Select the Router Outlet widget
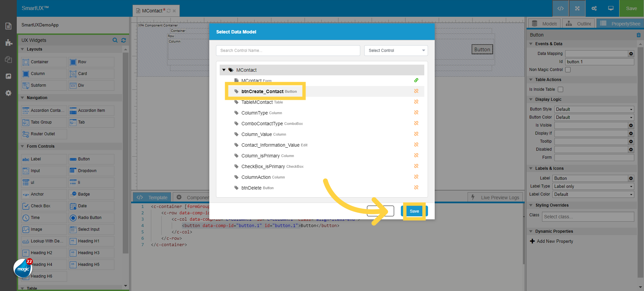This screenshot has width=644, height=291. pos(44,134)
